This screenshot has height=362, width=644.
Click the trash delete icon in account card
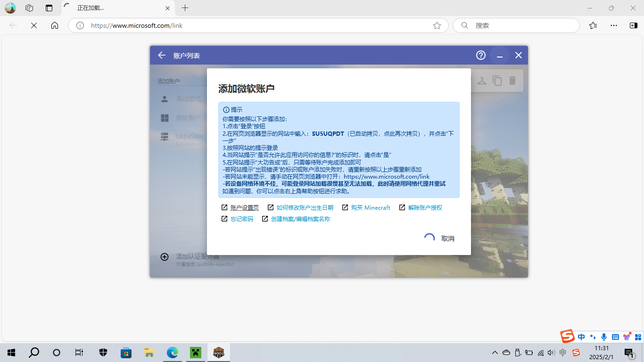(512, 81)
